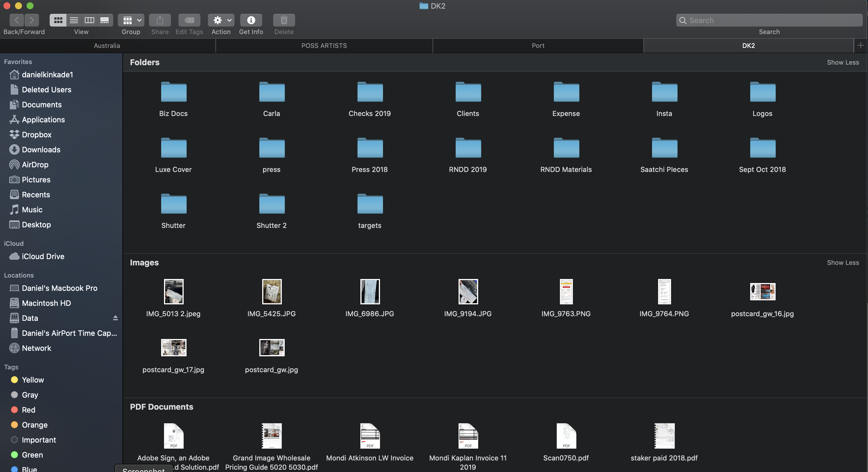The width and height of the screenshot is (868, 472).
Task: Open Get Info from the toolbar
Action: tap(251, 20)
